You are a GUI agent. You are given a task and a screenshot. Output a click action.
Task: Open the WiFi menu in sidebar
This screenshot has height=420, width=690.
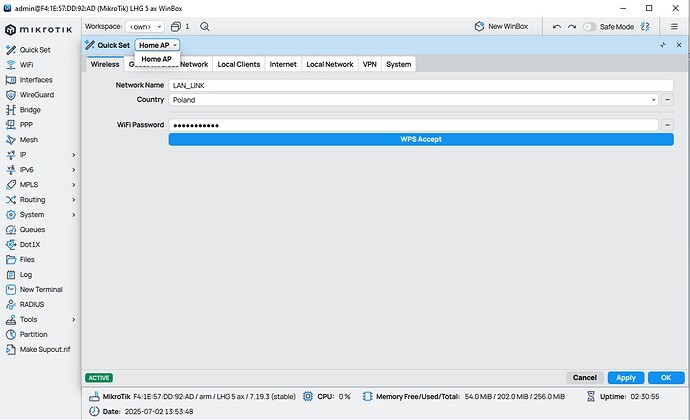(20, 65)
